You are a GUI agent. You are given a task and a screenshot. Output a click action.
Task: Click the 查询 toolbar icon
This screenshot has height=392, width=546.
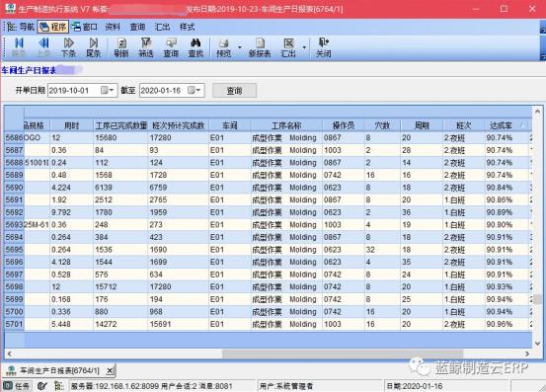click(171, 47)
